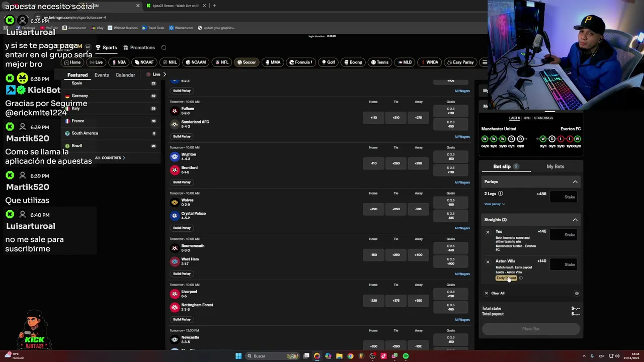This screenshot has height=362, width=644.
Task: Switch to the Events tab
Action: [x=102, y=75]
